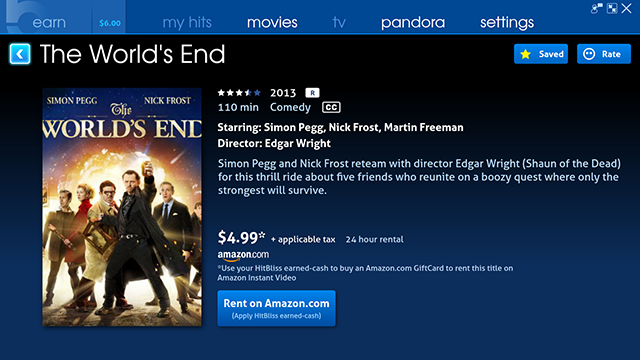This screenshot has width=640, height=360.
Task: Click the CC closed captions badge
Action: [331, 107]
